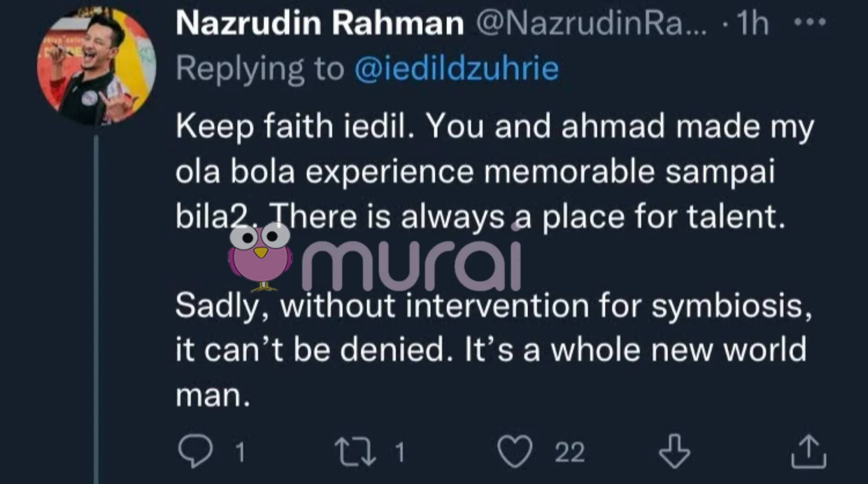Click the reply count of 1
Image resolution: width=868 pixels, height=484 pixels.
tap(241, 452)
